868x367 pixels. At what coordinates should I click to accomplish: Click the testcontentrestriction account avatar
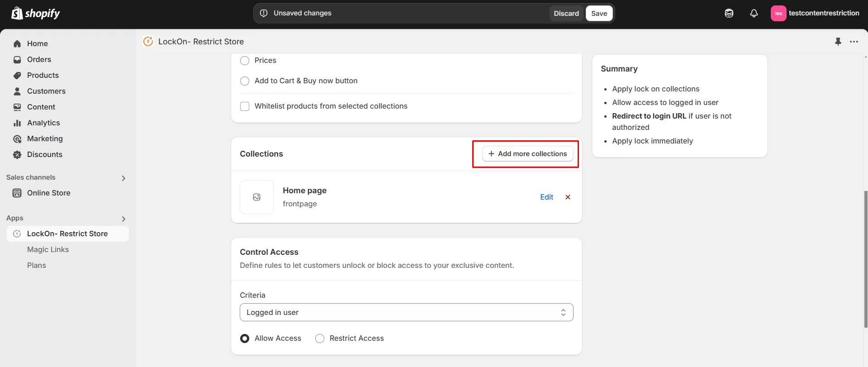tap(778, 13)
